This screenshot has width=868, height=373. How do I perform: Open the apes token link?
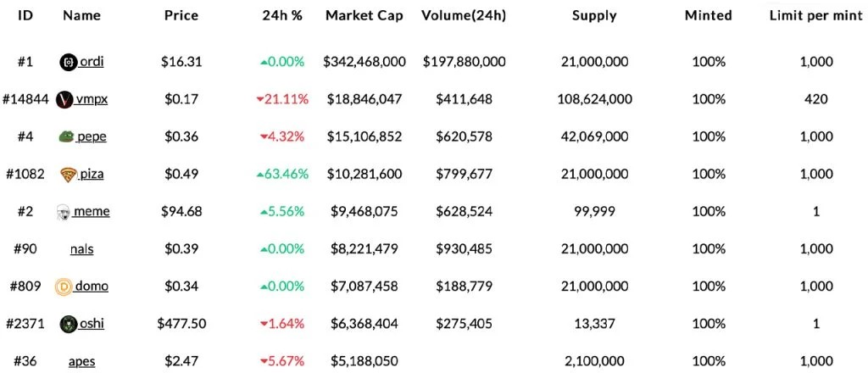pyautogui.click(x=82, y=361)
